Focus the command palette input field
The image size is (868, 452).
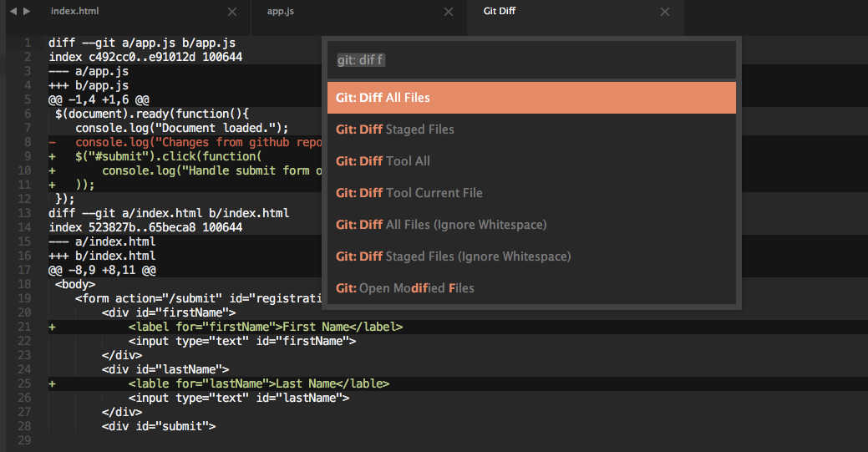point(531,60)
